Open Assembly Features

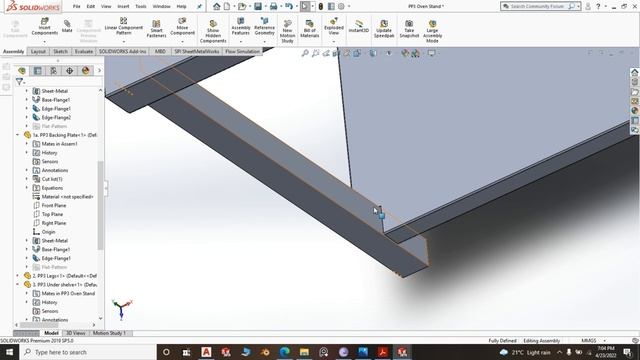[x=241, y=26]
